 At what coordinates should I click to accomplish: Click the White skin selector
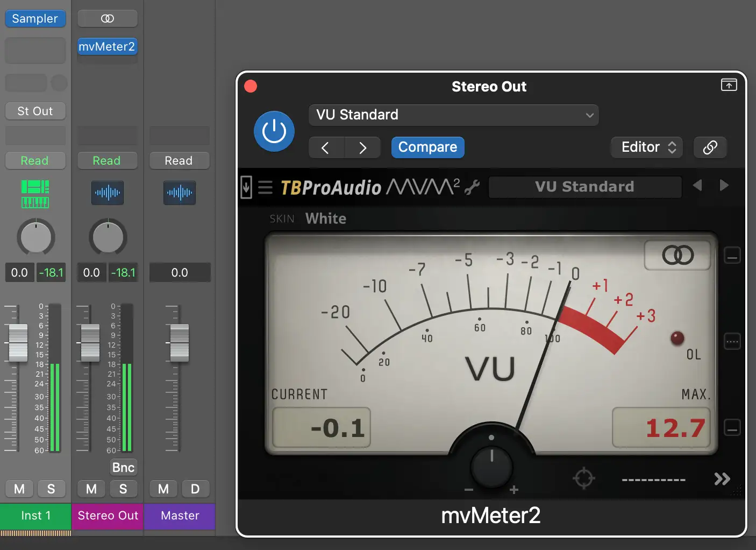[325, 218]
